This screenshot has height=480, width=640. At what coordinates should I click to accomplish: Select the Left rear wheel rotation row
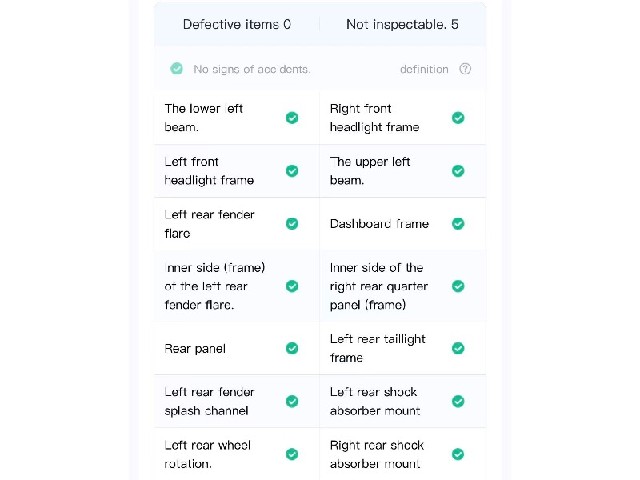click(237, 454)
